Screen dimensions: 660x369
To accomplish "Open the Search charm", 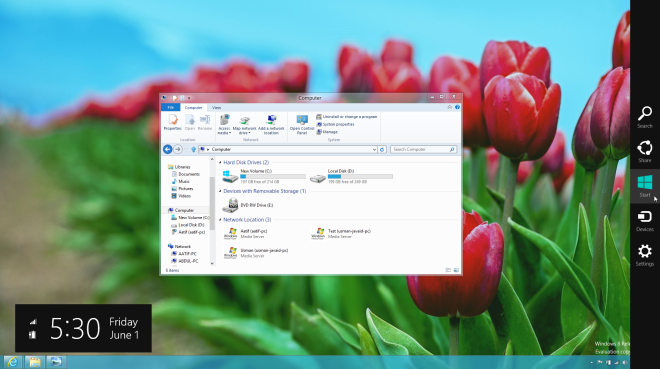I will click(x=645, y=117).
